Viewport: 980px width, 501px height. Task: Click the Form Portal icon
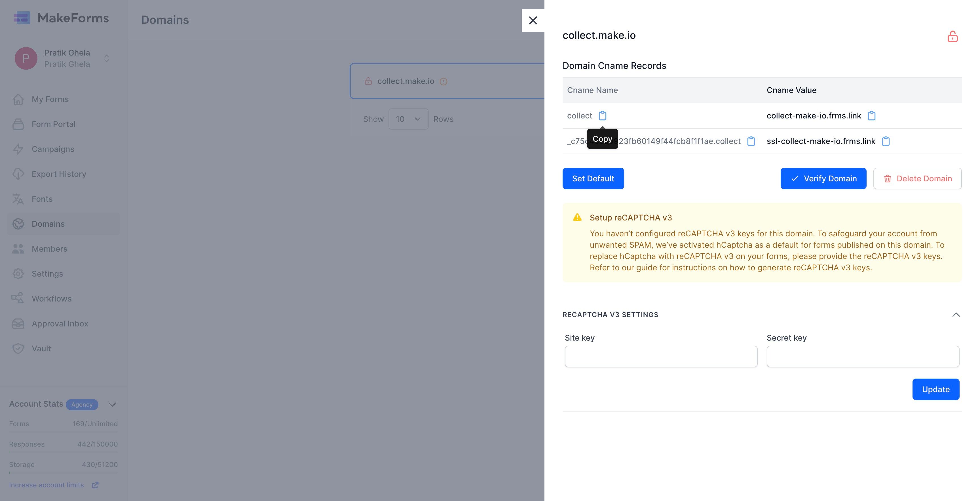click(x=18, y=124)
